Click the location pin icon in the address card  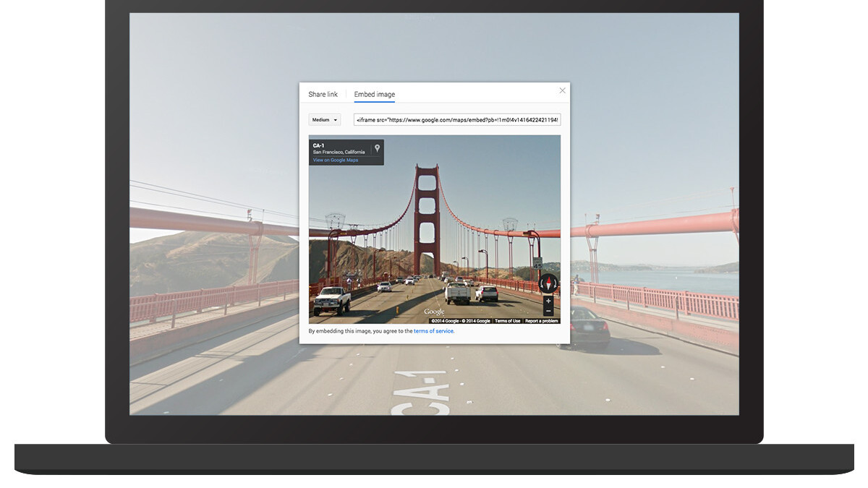pos(377,149)
